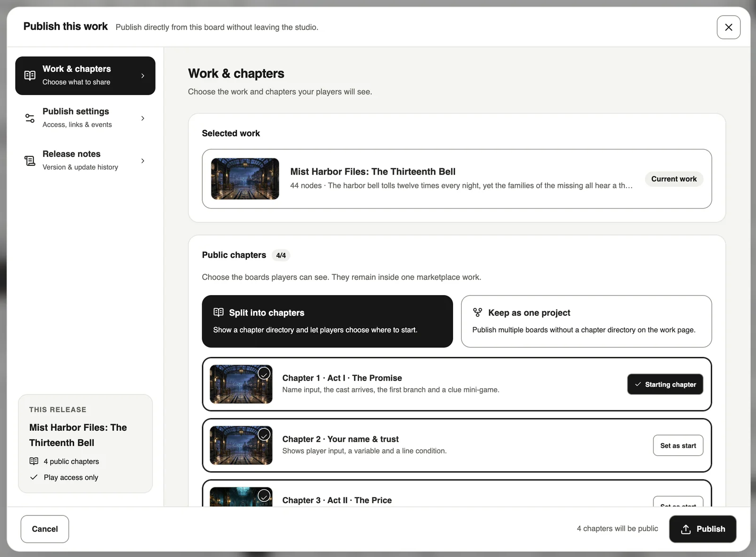Click the book icon in Split into chapters card

click(x=218, y=312)
